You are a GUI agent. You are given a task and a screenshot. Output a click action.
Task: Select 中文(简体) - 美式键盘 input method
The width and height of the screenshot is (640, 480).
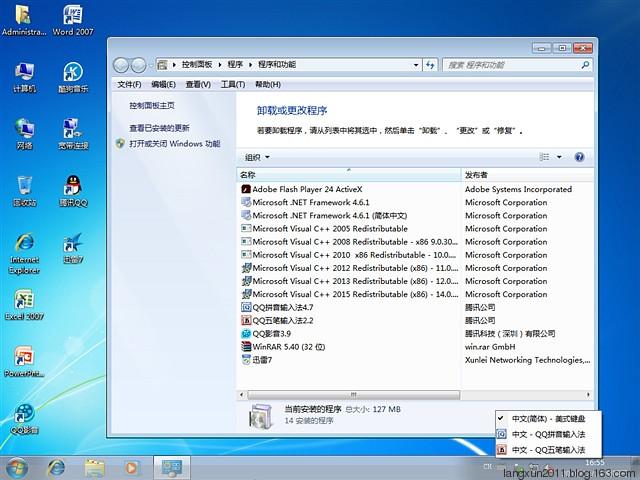pyautogui.click(x=548, y=419)
